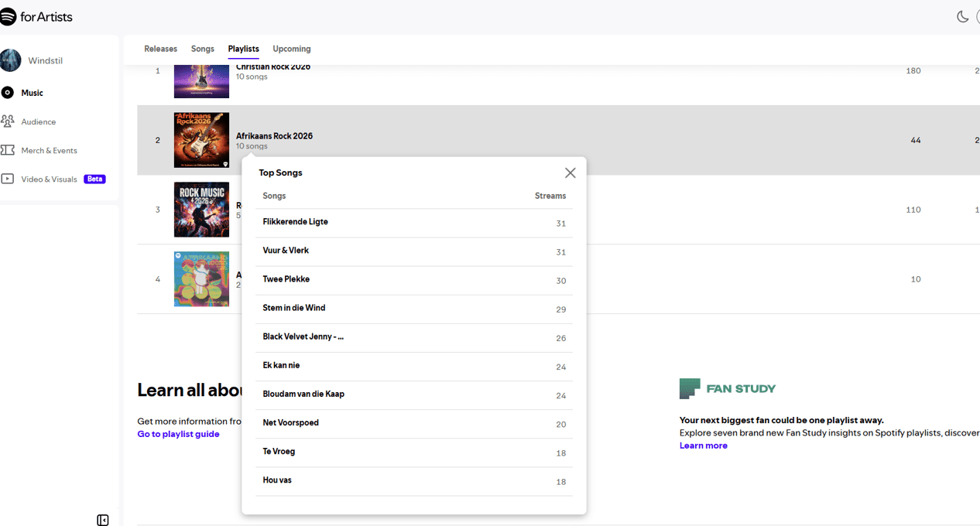
Task: Open the Upcoming tab
Action: (x=292, y=49)
